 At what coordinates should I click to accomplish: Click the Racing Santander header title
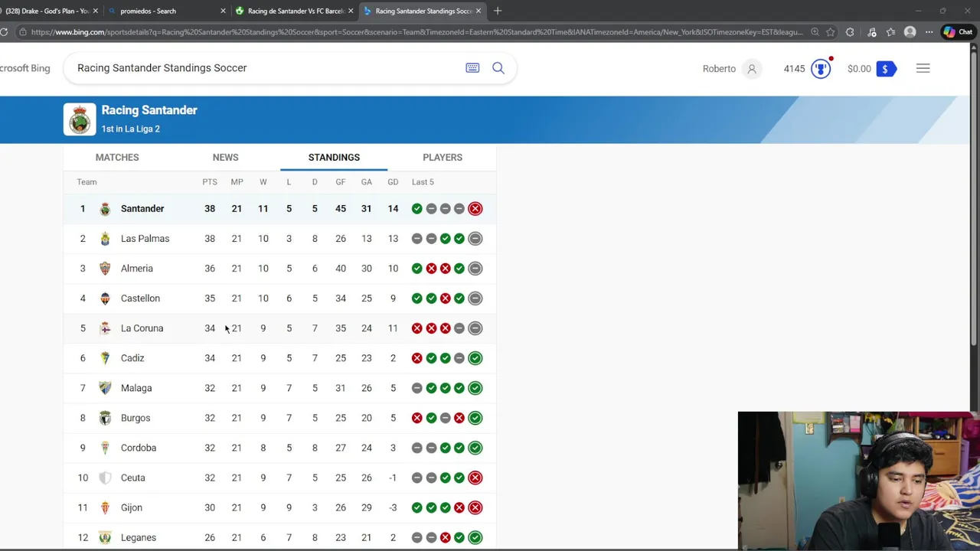(149, 110)
